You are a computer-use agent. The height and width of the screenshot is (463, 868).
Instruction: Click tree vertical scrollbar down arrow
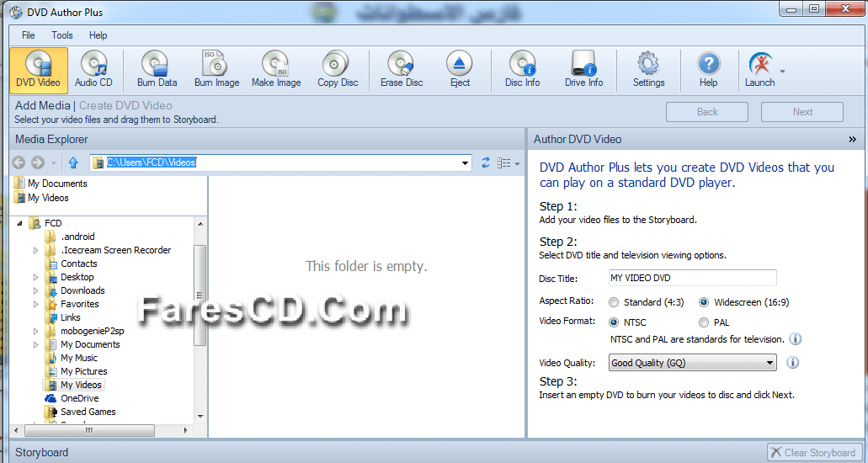pos(200,416)
